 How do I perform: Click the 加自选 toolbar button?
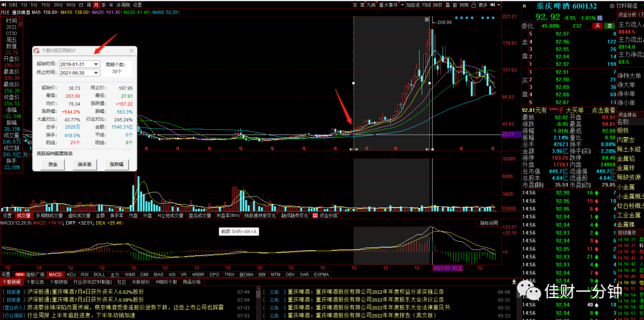(413, 5)
